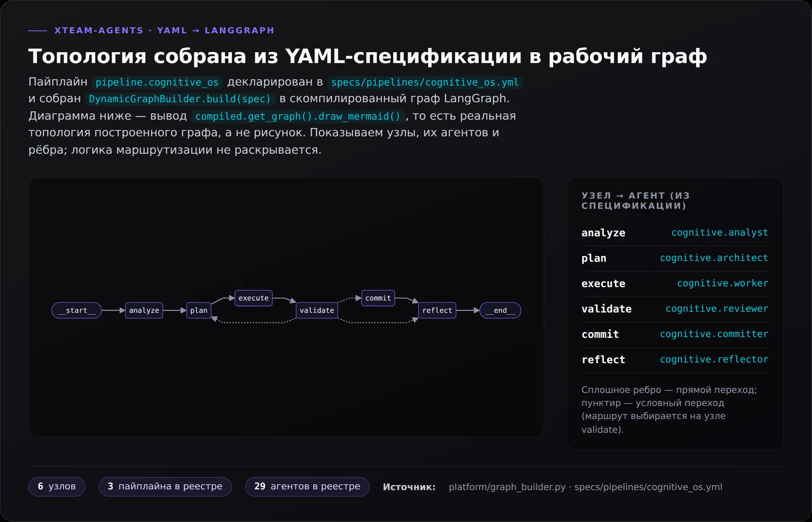812x522 pixels.
Task: Click the specs/pipelines/cognitive_os.yml path chip
Action: tap(425, 82)
